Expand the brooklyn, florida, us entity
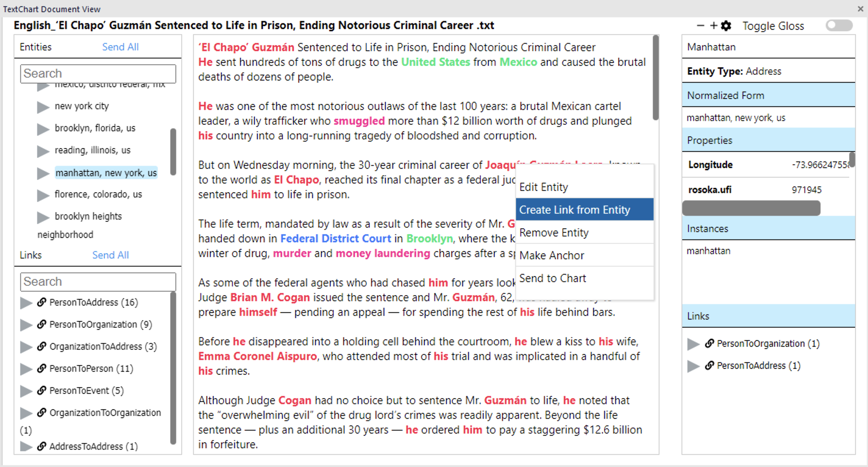The width and height of the screenshot is (868, 467). pyautogui.click(x=43, y=129)
